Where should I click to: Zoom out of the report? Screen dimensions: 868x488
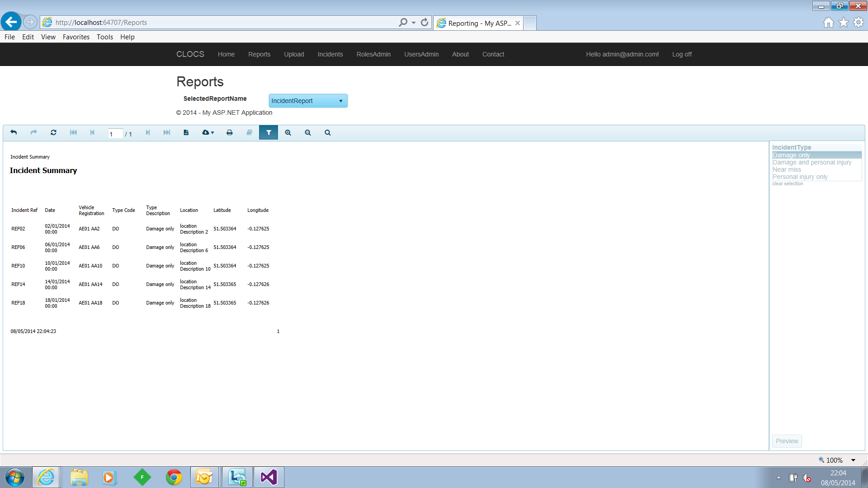[308, 132]
